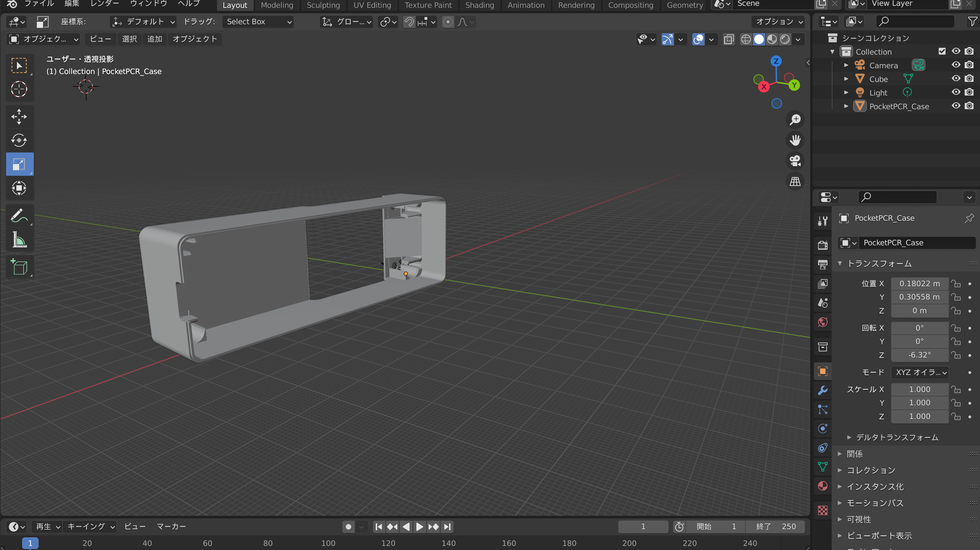Open the オブジェクト mode dropdown
980x550 pixels.
pos(43,39)
